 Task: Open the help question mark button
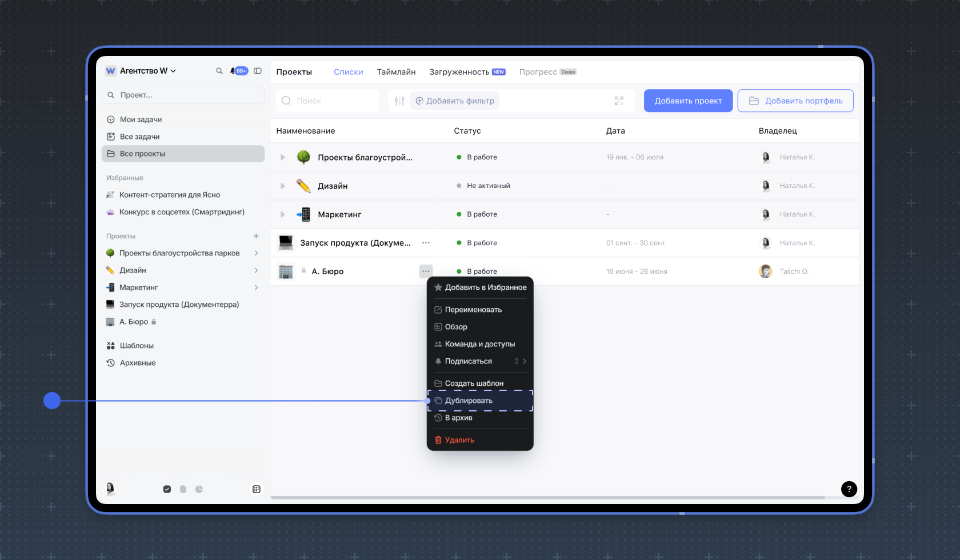click(849, 489)
